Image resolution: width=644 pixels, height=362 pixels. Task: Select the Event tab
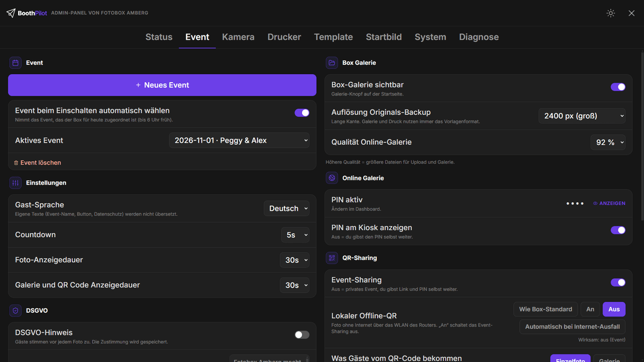[197, 37]
